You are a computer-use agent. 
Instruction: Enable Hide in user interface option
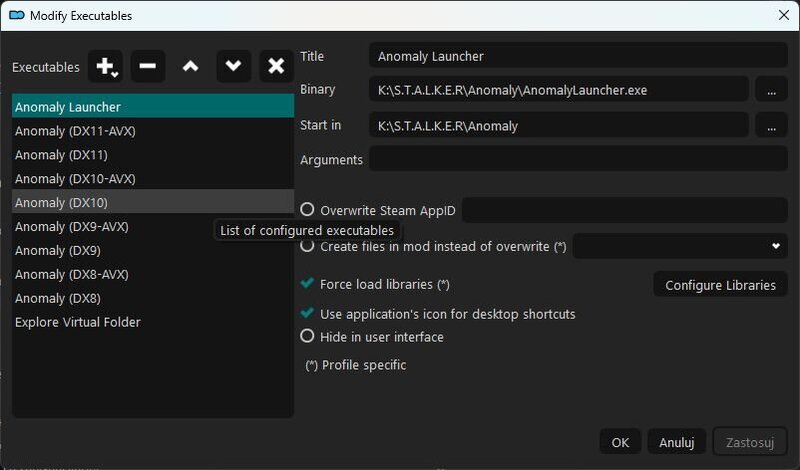[x=307, y=336]
